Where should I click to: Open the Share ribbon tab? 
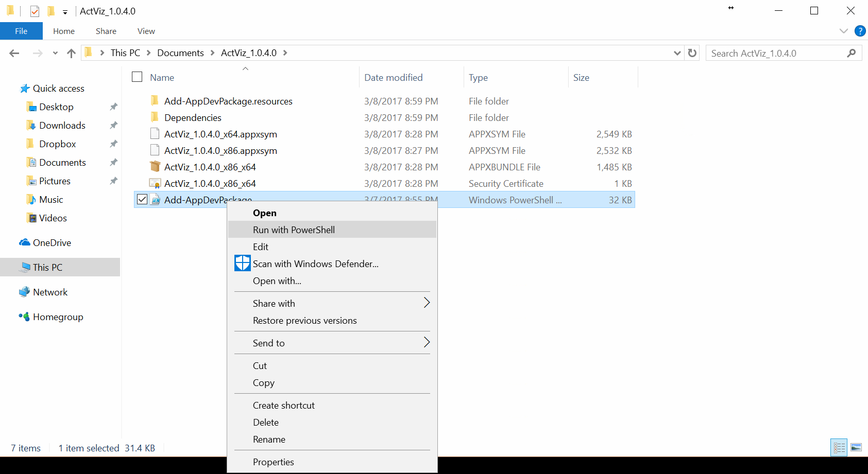[106, 31]
